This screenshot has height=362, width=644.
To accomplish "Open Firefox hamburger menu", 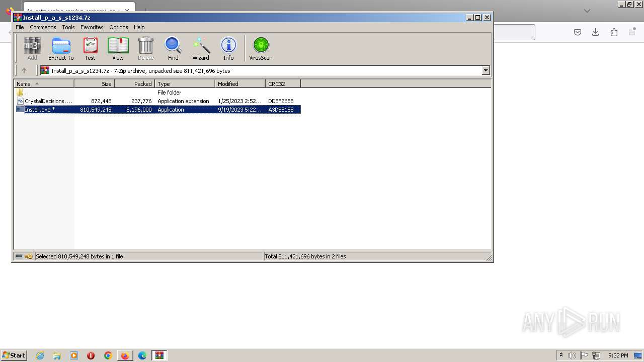I will click(x=632, y=32).
